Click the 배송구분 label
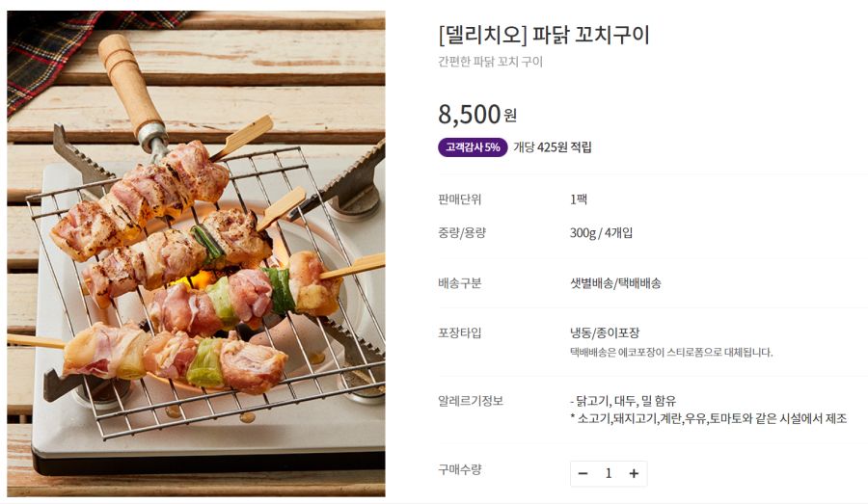 (x=459, y=283)
